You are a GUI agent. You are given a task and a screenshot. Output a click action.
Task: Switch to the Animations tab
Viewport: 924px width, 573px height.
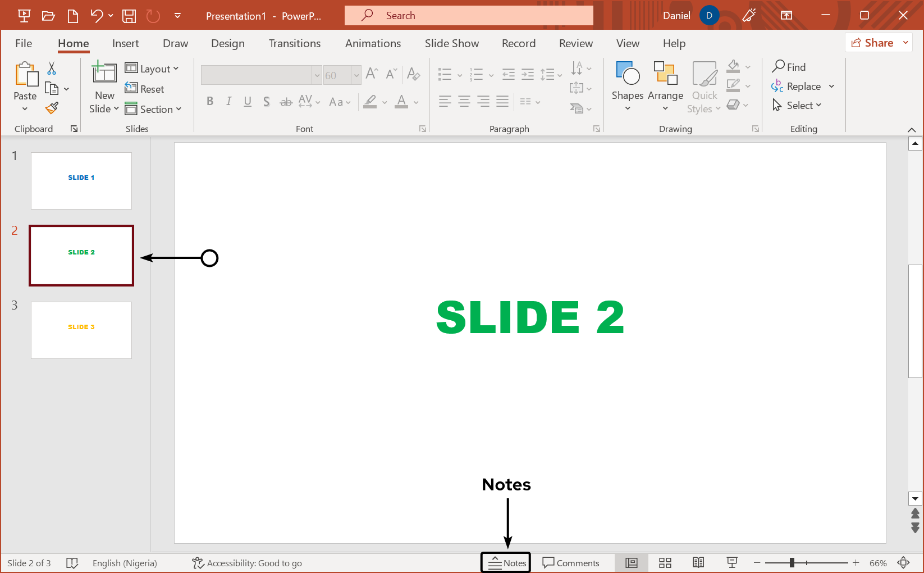click(x=373, y=43)
